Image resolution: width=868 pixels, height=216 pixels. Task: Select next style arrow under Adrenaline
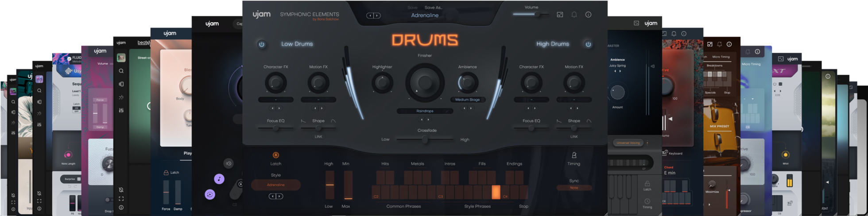(279, 196)
